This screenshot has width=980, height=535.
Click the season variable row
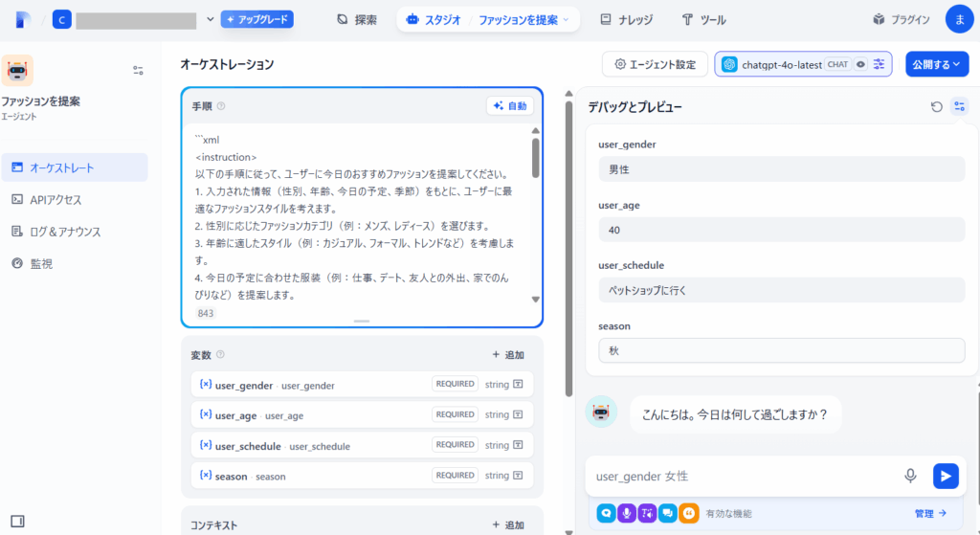[362, 476]
